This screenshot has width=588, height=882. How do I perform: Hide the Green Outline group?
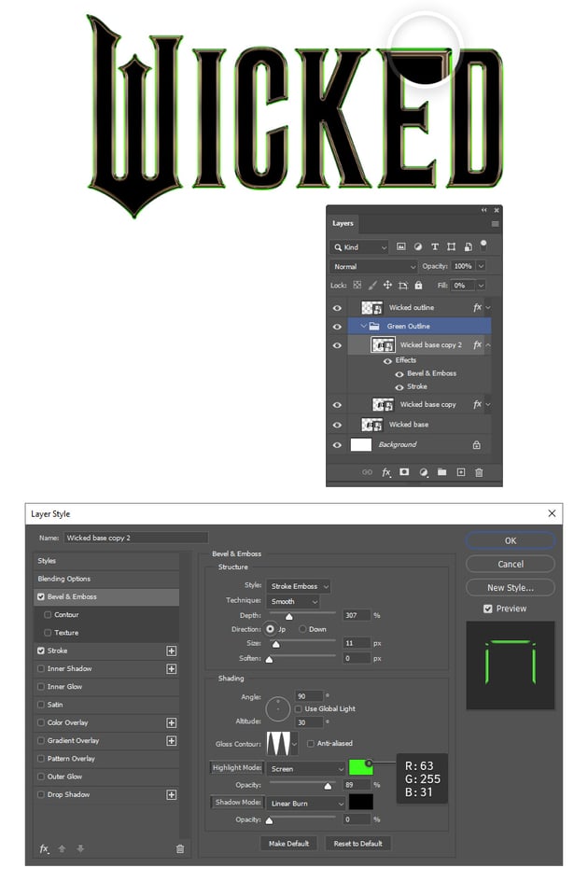click(337, 327)
